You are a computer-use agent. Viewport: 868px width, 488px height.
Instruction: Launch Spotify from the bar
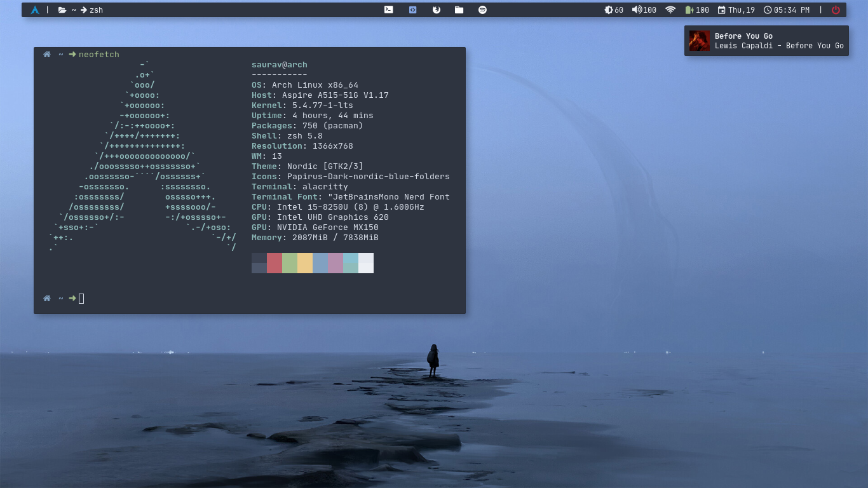[482, 10]
